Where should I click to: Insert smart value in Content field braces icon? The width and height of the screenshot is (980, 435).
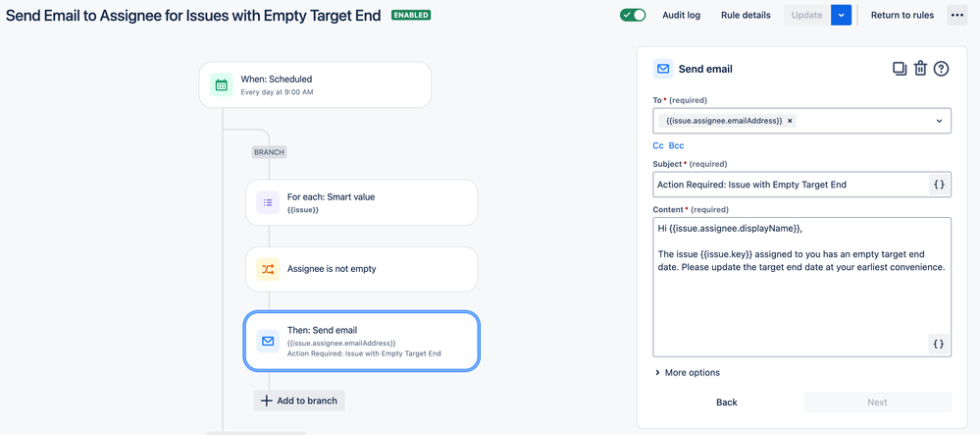[939, 344]
